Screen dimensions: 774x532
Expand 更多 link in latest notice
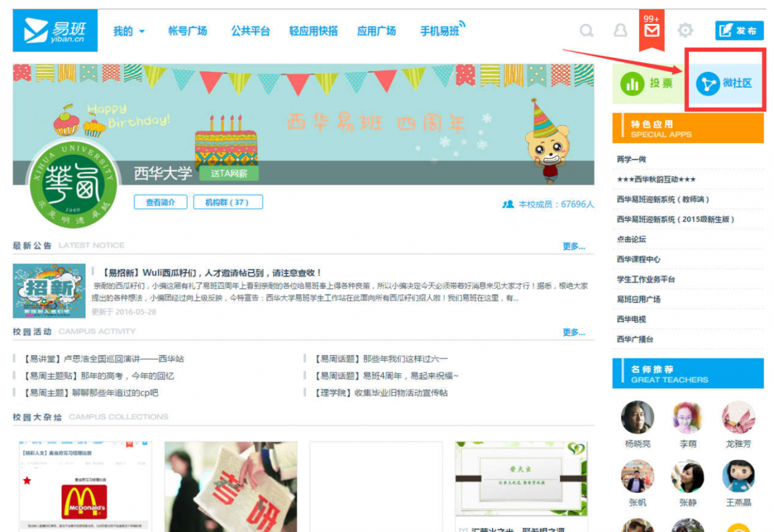coord(573,246)
